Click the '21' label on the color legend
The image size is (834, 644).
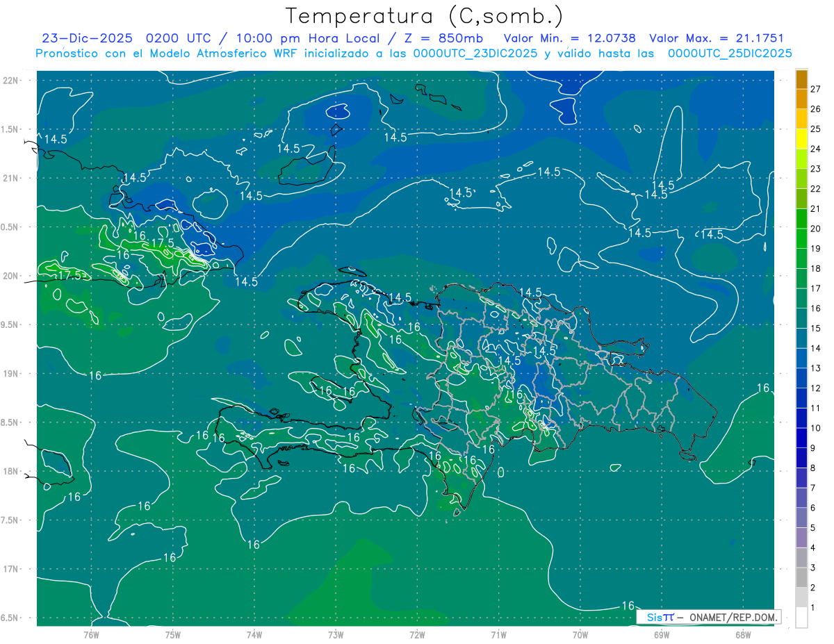(x=816, y=208)
